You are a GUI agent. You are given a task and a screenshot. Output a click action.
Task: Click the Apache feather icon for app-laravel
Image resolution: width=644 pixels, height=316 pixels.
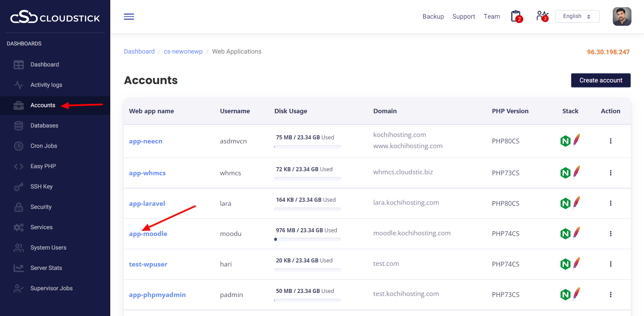576,203
